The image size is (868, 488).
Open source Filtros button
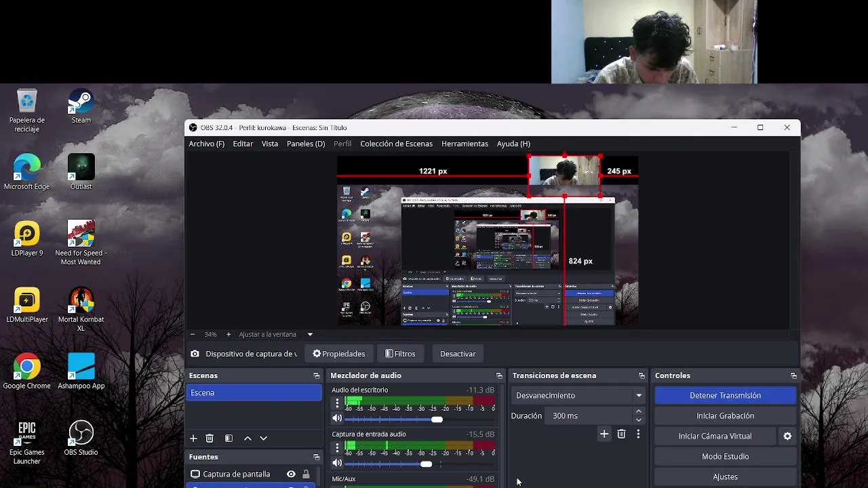point(400,354)
